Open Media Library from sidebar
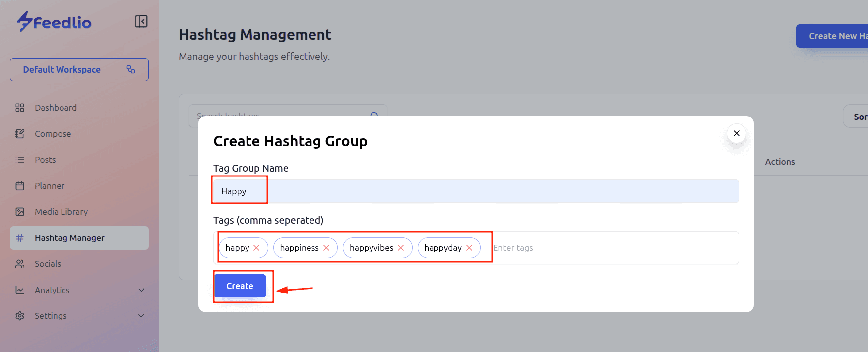868x352 pixels. [x=61, y=212]
